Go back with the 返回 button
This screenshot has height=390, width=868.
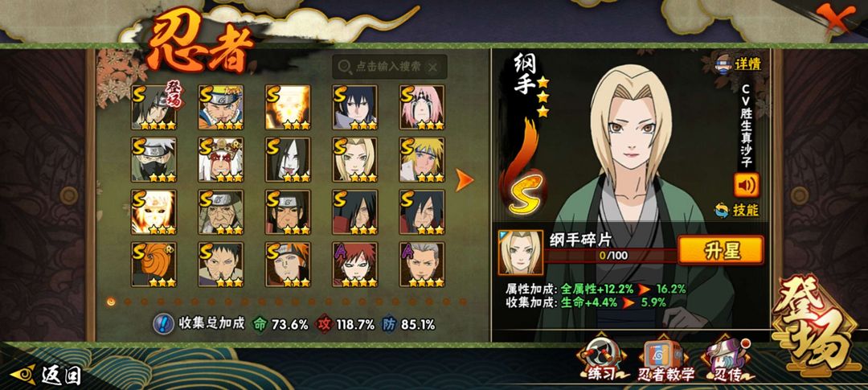coord(47,375)
